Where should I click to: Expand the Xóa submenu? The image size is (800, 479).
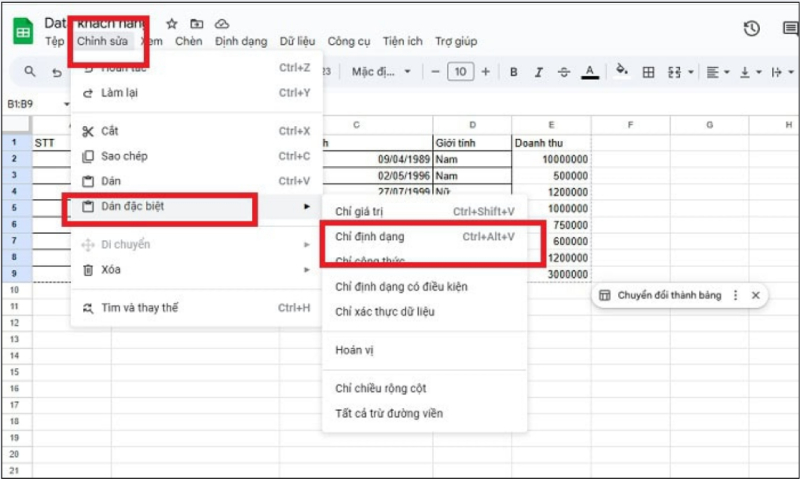pos(196,270)
